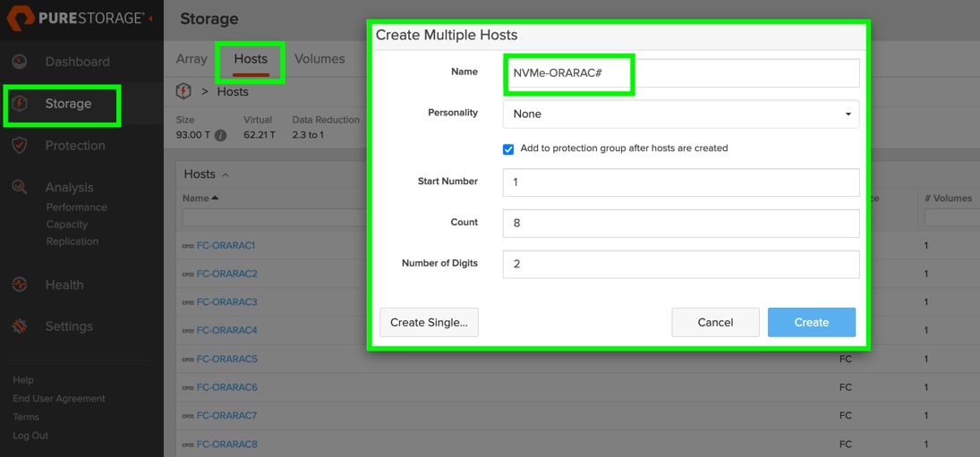The height and width of the screenshot is (457, 980).
Task: Click the # Volumes column header
Action: 948,198
